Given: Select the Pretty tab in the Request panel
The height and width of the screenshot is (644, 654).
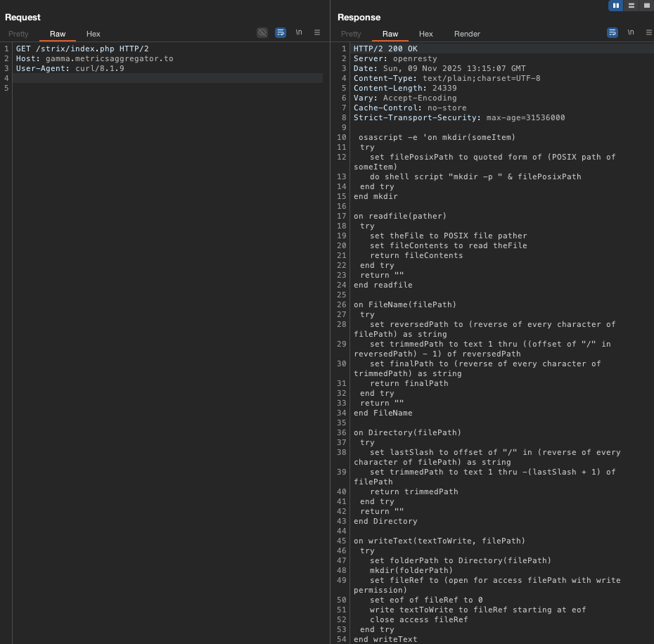Looking at the screenshot, I should pos(18,34).
